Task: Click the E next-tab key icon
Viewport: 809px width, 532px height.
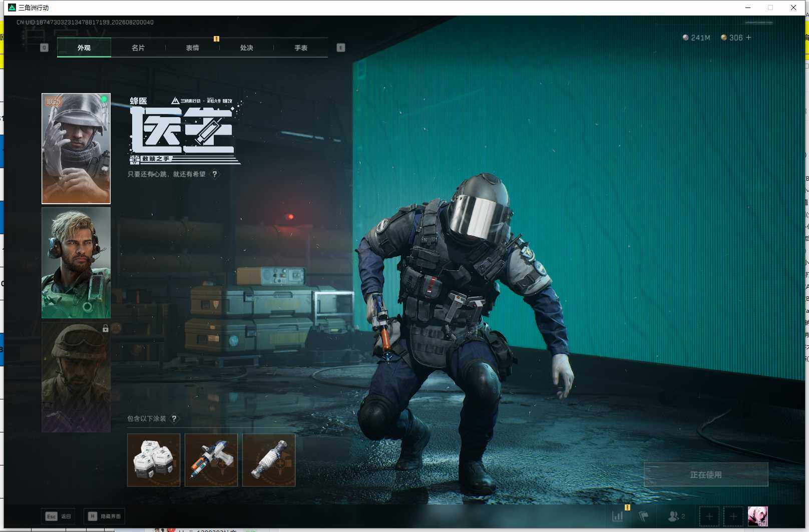Action: click(x=341, y=48)
